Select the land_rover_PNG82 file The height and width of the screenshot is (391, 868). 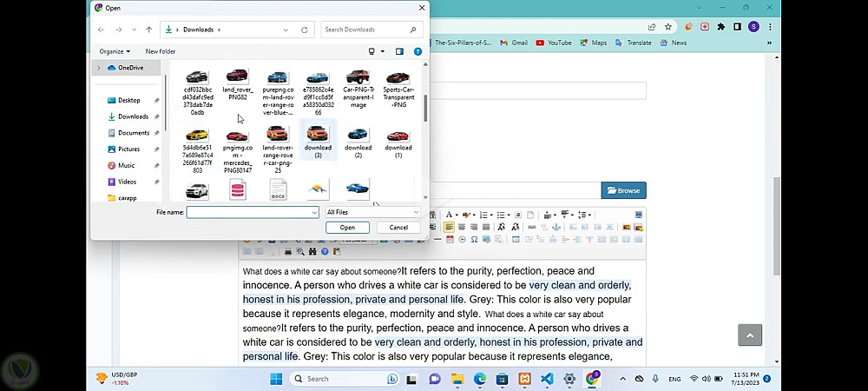[x=238, y=85]
